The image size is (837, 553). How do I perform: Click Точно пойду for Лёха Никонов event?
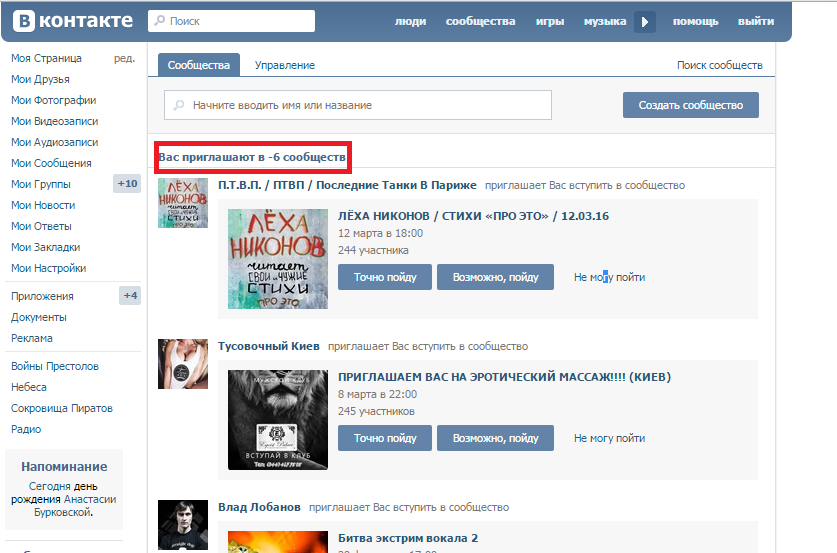(385, 277)
